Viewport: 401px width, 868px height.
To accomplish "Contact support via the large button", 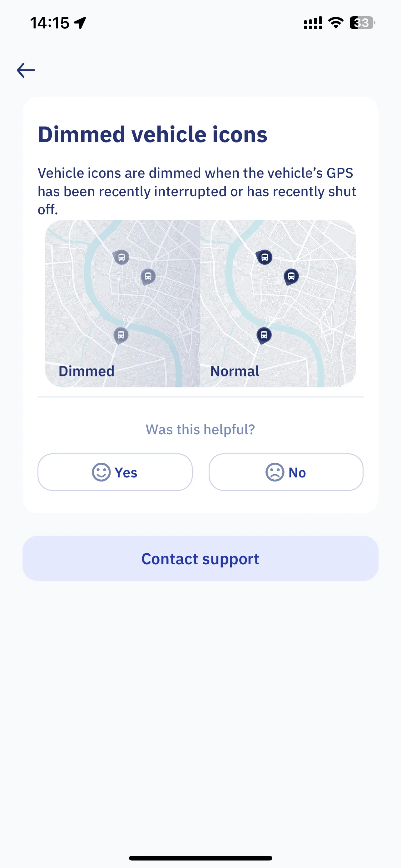I will point(200,558).
